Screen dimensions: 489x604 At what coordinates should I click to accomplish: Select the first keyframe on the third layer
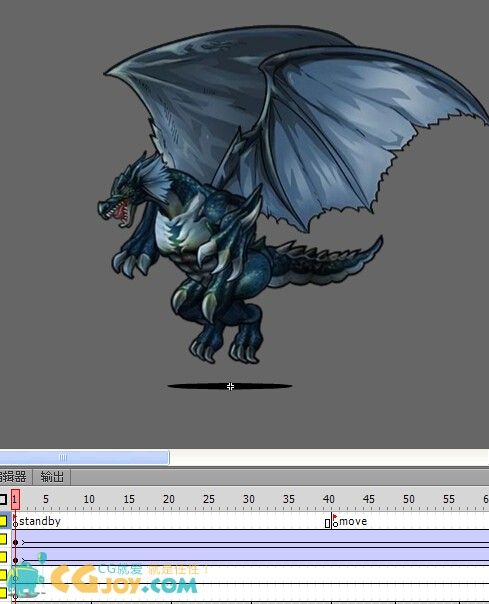tap(15, 560)
